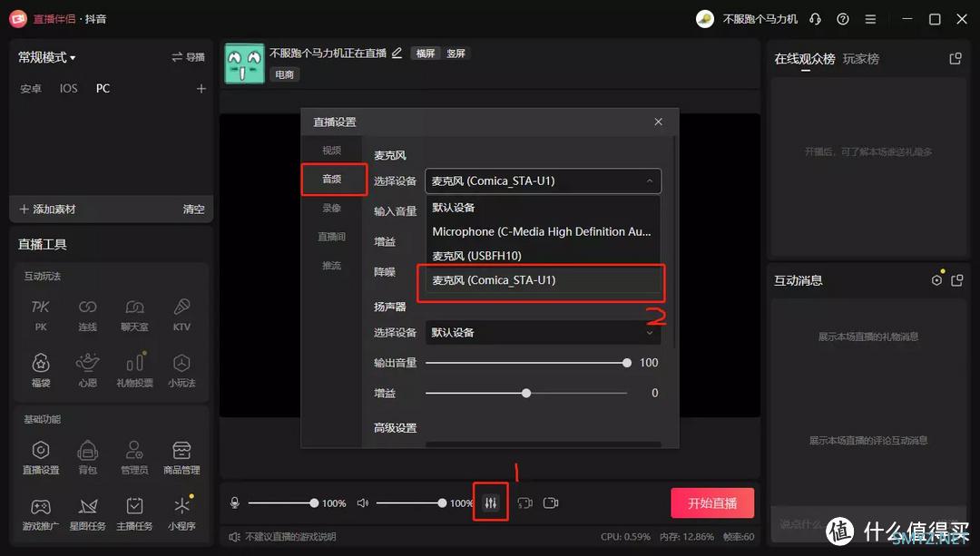
Task: Open the 礼物投票 gift voting tool
Action: (134, 370)
